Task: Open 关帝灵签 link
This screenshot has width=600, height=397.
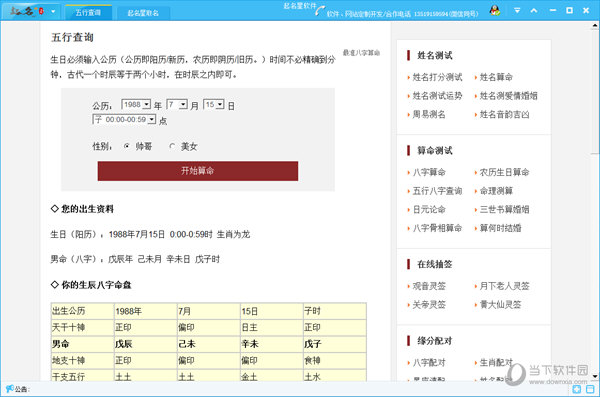Action: point(429,305)
